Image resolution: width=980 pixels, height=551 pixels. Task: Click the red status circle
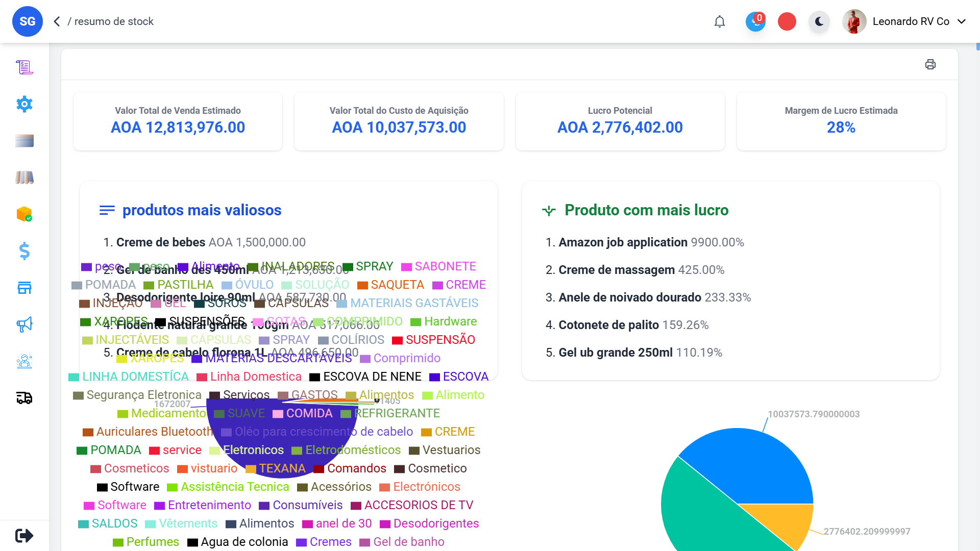coord(787,21)
